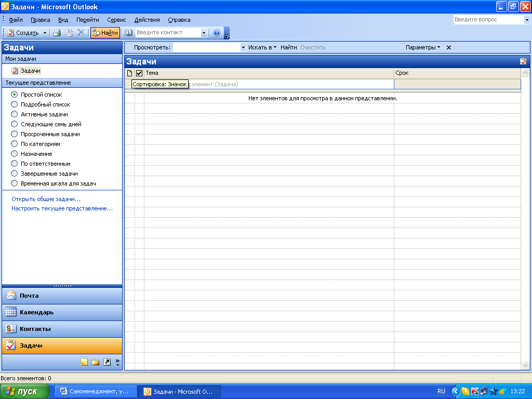Click the Print icon in toolbar

click(57, 33)
